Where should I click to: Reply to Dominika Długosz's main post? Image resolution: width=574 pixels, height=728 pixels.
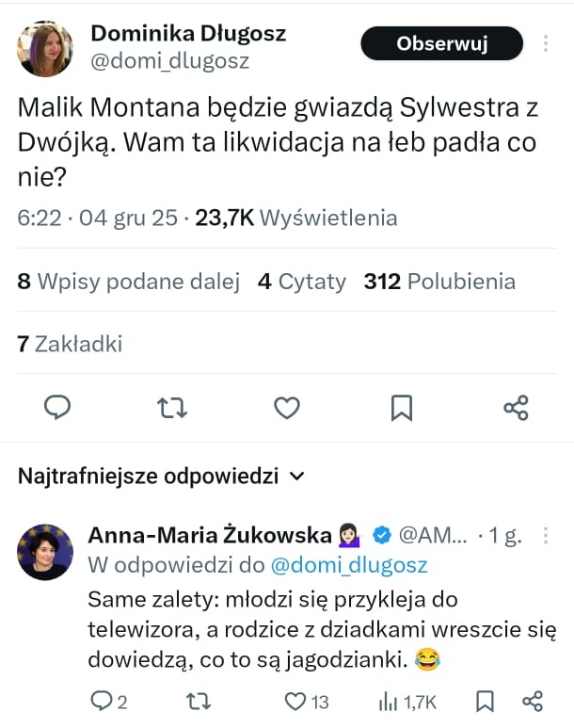pos(58,407)
